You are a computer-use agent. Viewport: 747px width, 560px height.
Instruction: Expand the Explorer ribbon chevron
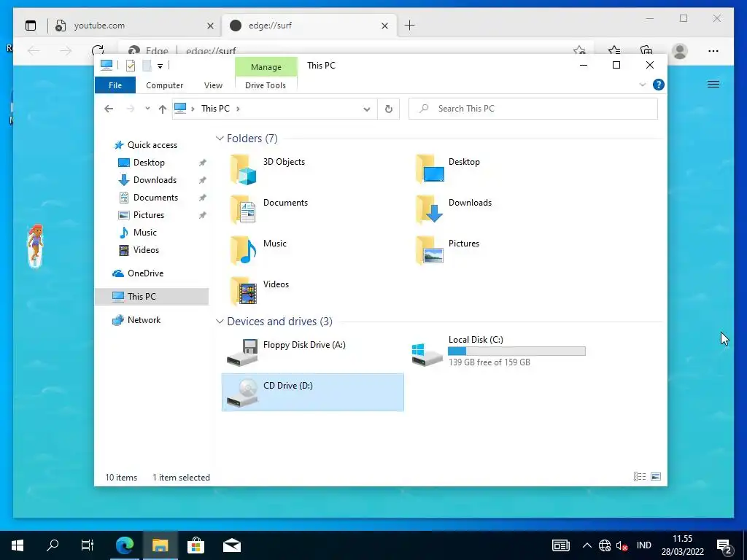point(642,85)
